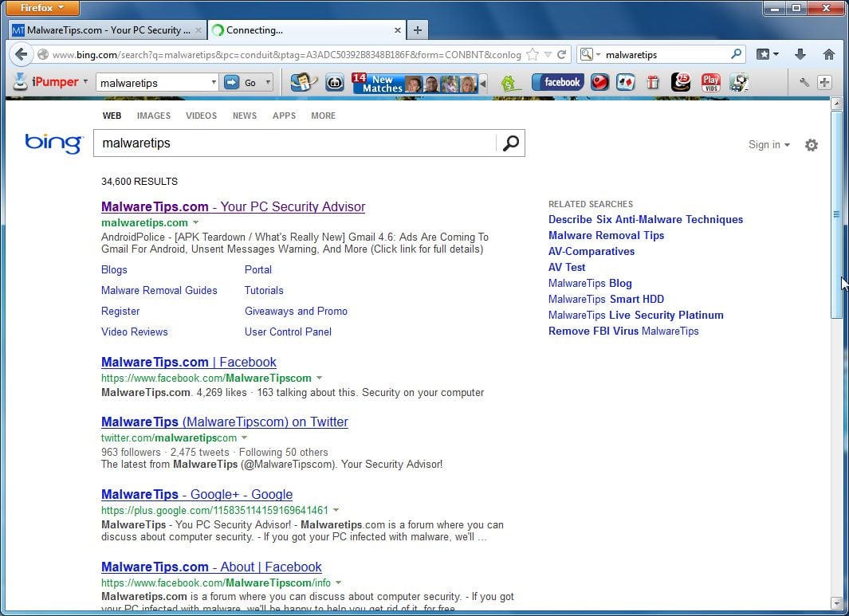The image size is (849, 616).
Task: Click the Bing search input field
Action: (294, 143)
